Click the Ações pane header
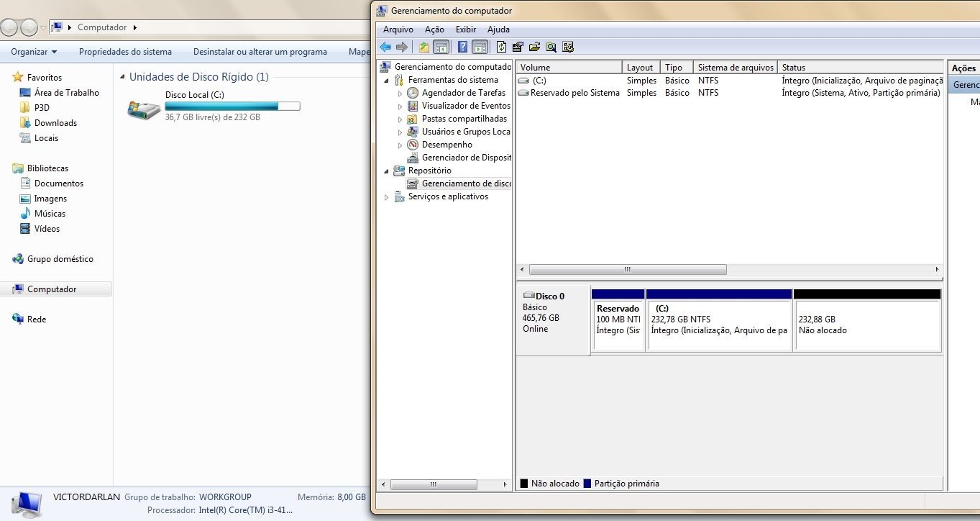The image size is (980, 521). [963, 68]
